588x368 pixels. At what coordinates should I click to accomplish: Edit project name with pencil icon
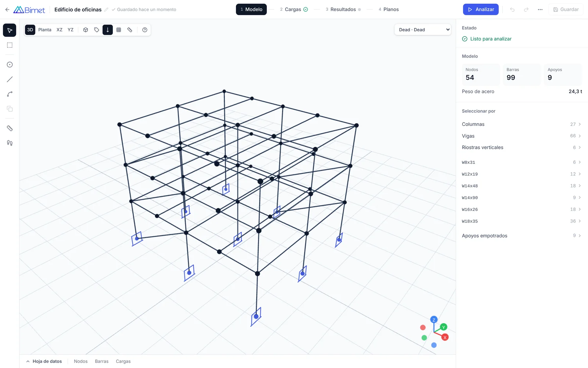(x=106, y=10)
